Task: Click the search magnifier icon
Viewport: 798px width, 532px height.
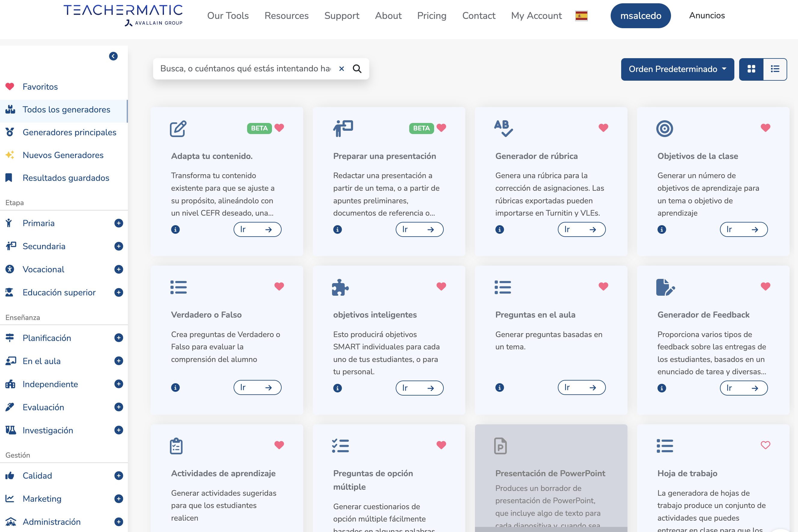Action: 357,69
